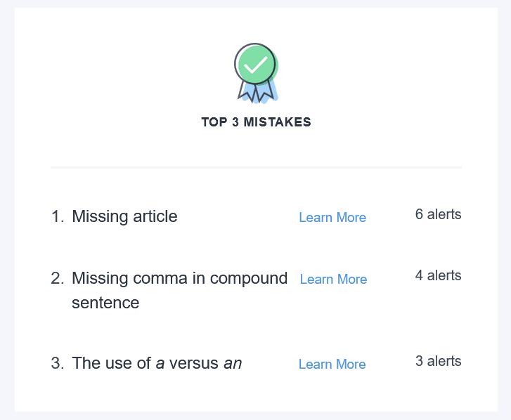Click the italic word an in item three
This screenshot has height=420, width=511.
[233, 363]
